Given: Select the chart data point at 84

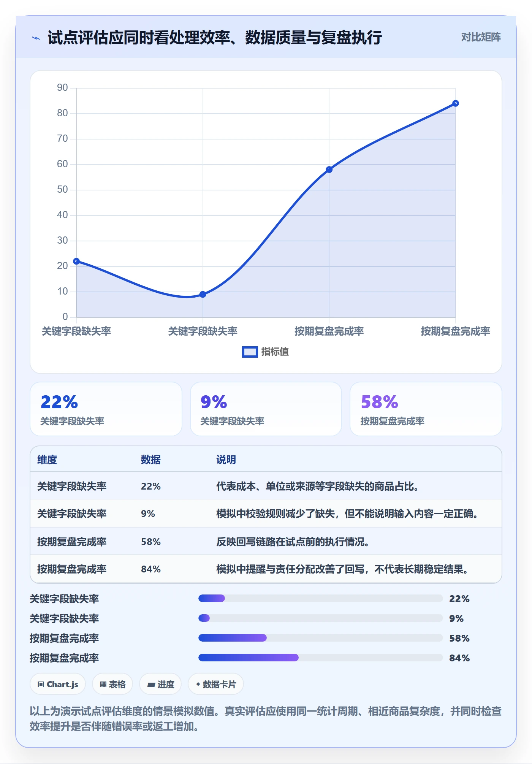Looking at the screenshot, I should [456, 103].
